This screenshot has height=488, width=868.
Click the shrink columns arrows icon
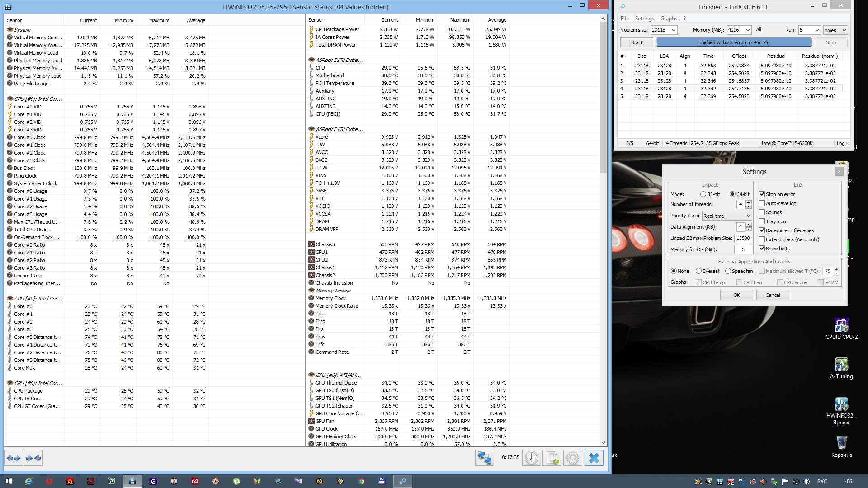33,458
